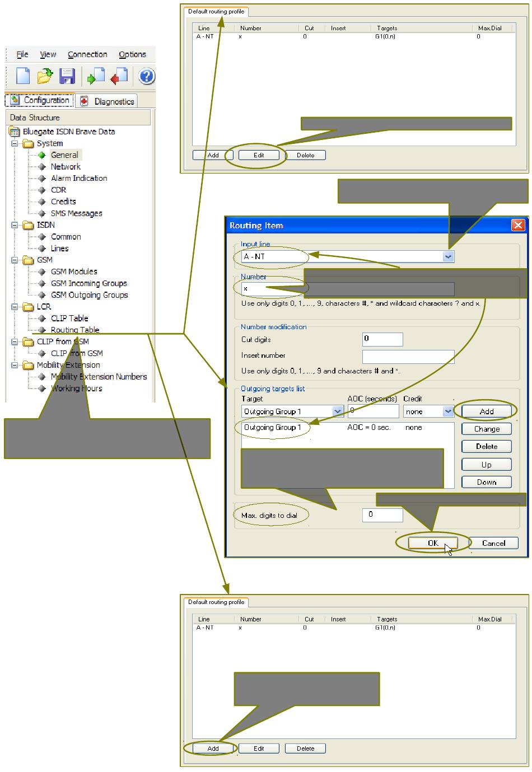This screenshot has height=772, width=532.
Task: Click the Save floppy disk icon
Action: click(67, 76)
